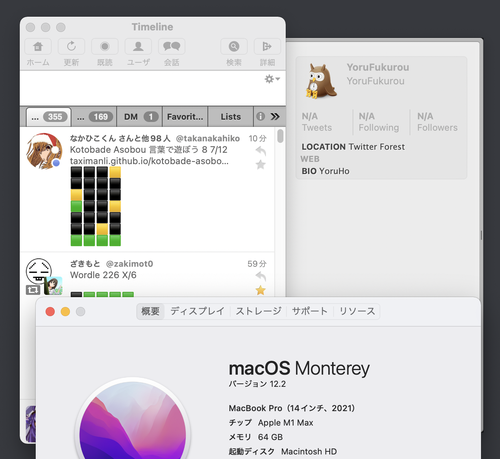Switch to the サポート tab

coord(310,311)
